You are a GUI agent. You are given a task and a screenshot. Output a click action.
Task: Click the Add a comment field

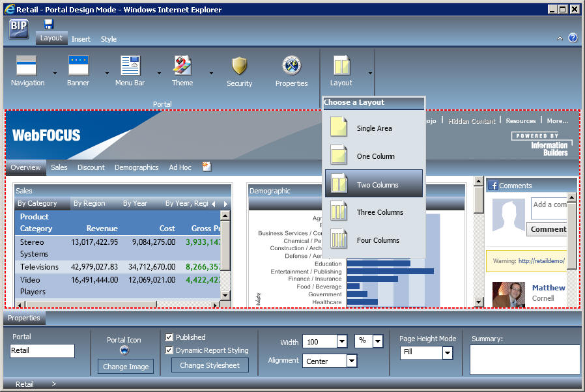549,208
